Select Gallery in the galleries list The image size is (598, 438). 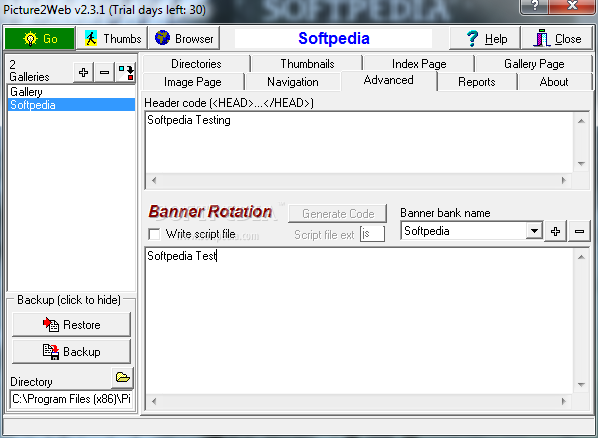(71, 92)
